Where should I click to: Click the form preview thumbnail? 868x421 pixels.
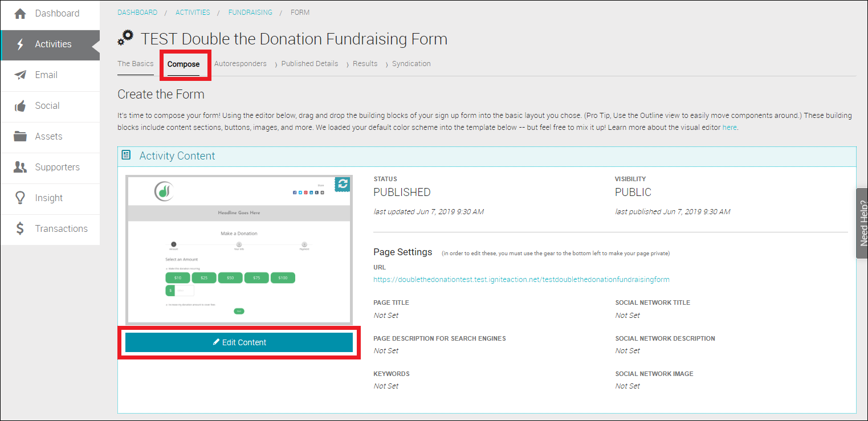tap(239, 250)
